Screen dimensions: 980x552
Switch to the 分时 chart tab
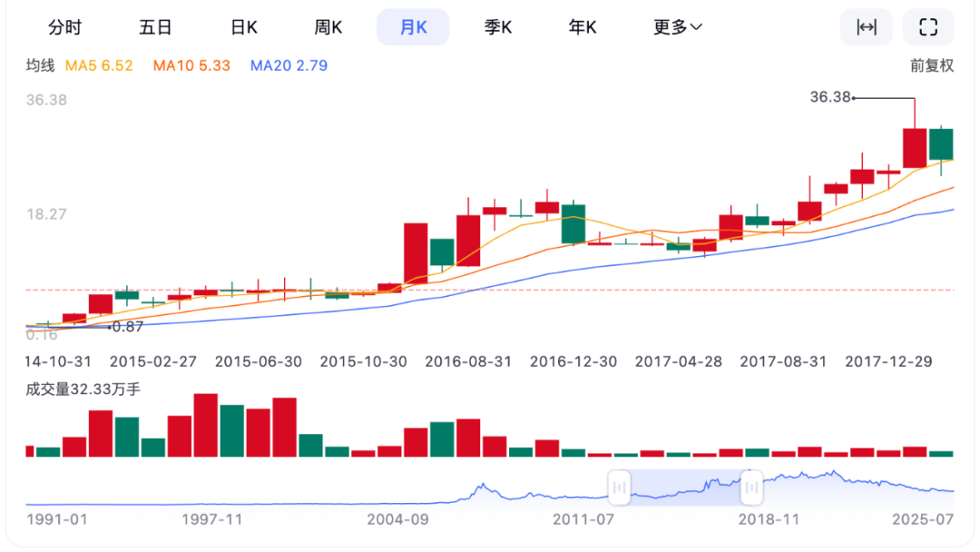tap(65, 27)
